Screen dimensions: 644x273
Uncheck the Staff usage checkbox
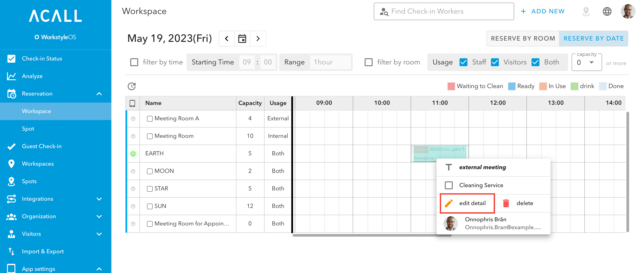pos(463,62)
